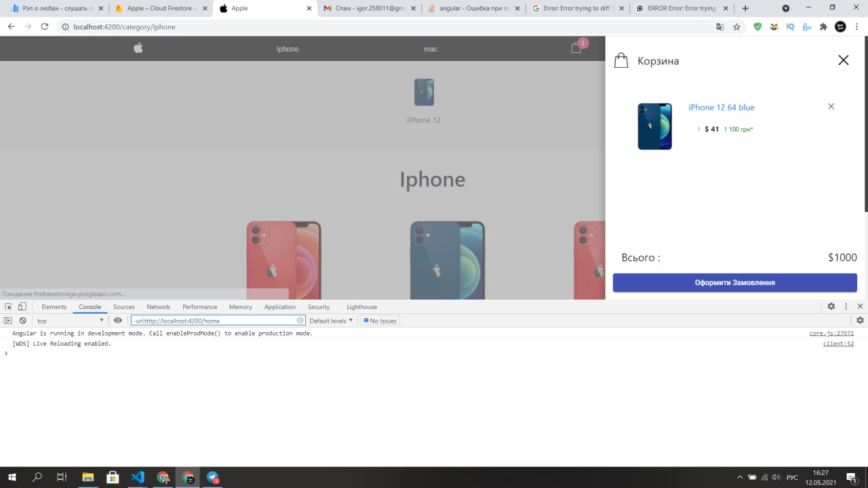The height and width of the screenshot is (488, 868).
Task: Open core.js:27971 source link
Action: pyautogui.click(x=831, y=333)
